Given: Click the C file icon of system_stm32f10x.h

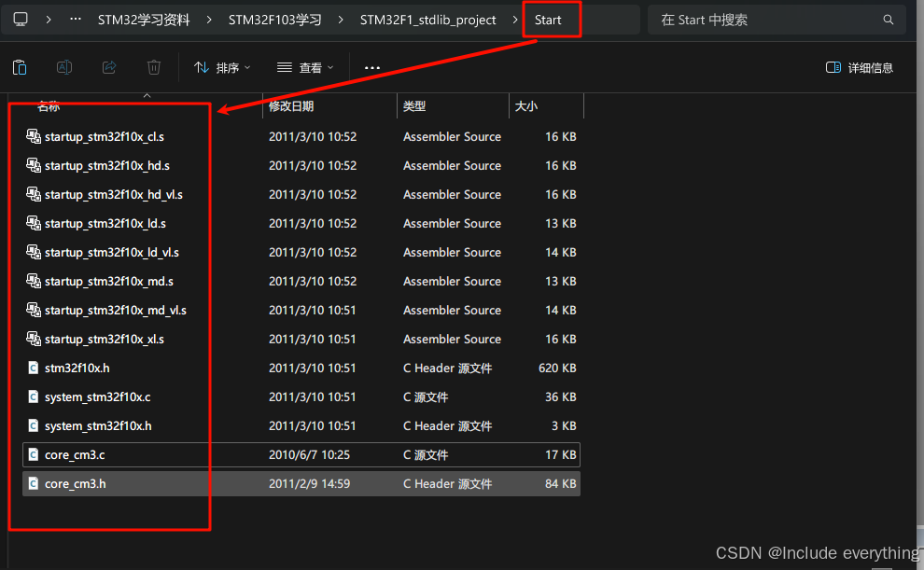Looking at the screenshot, I should tap(34, 425).
